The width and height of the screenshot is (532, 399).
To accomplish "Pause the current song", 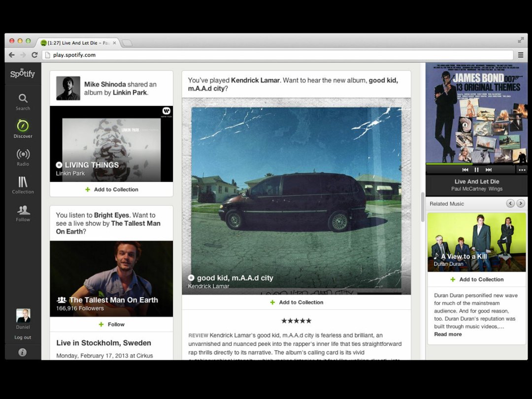I will tap(476, 169).
